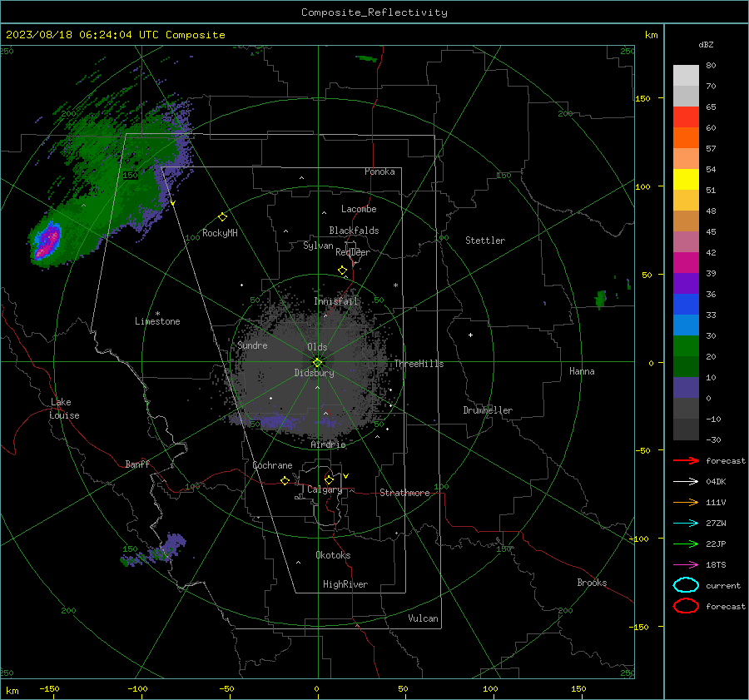Click the Limestone label
This screenshot has width=749, height=700.
pyautogui.click(x=157, y=321)
